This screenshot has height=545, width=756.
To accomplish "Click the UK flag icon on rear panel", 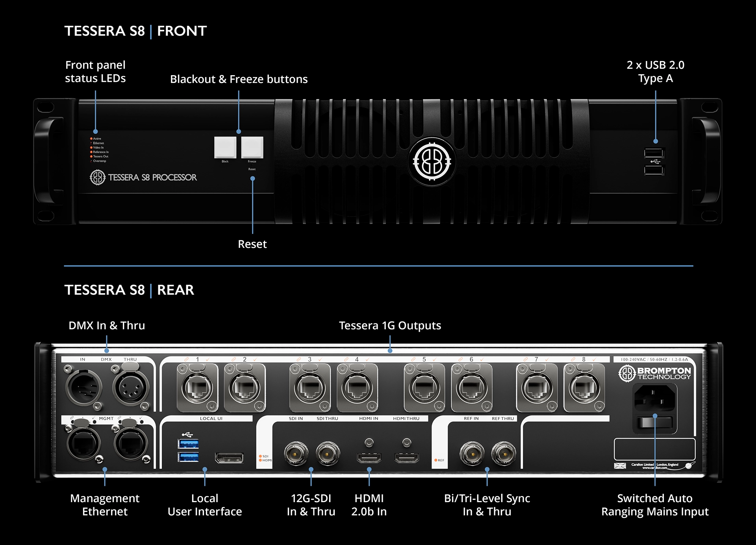I will [x=620, y=466].
